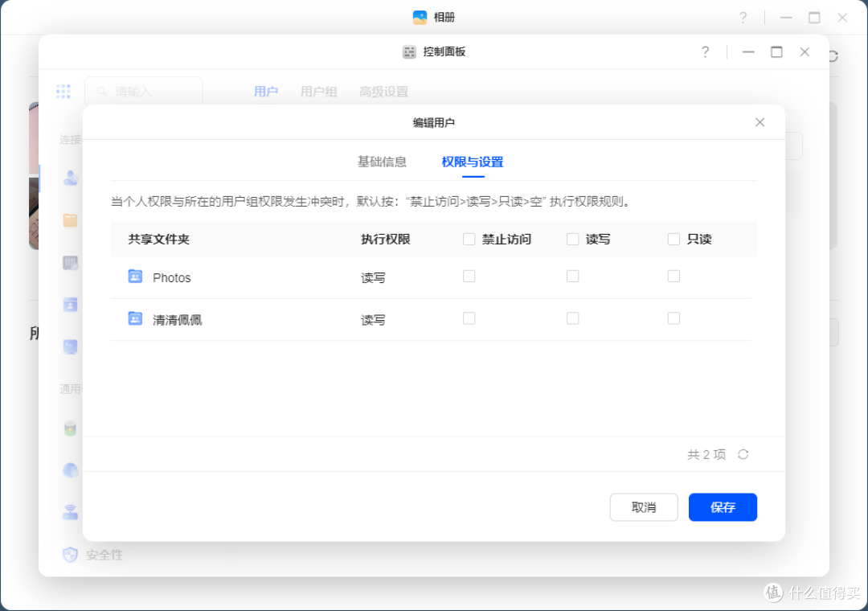Viewport: 868px width, 611px height.
Task: Open the network globe sidebar icon
Action: coord(70,470)
